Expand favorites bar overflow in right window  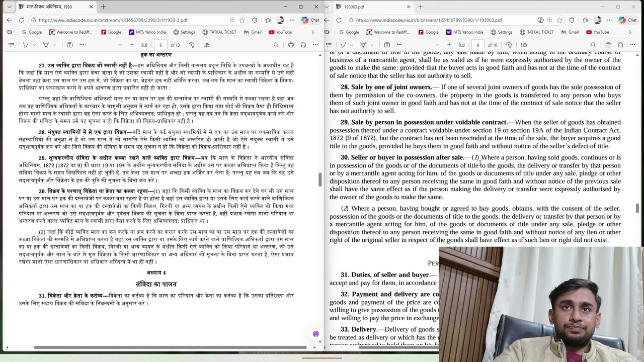[x=630, y=32]
